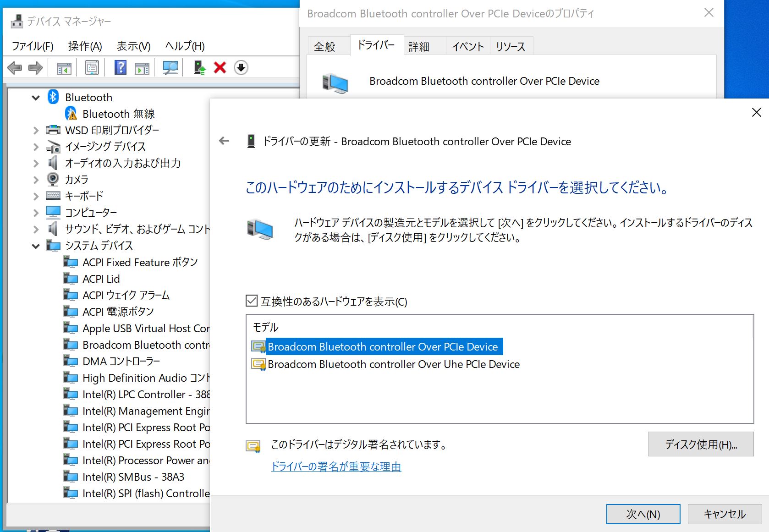The height and width of the screenshot is (532, 769).
Task: Click the コンピューター monitor icon
Action: click(x=53, y=212)
